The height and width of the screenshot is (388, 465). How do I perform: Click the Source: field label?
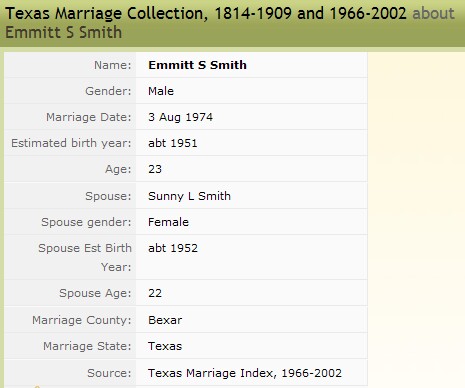109,373
